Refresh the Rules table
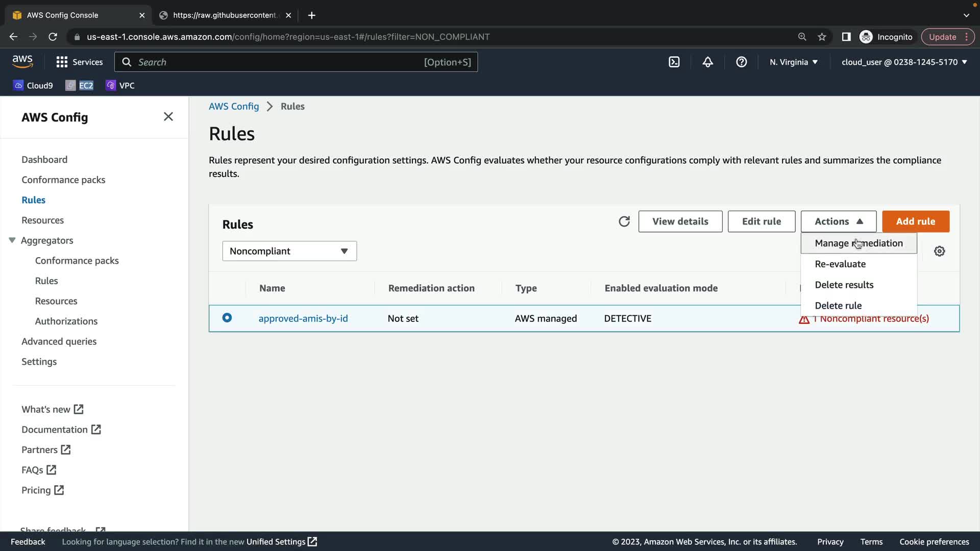Viewport: 980px width, 551px height. click(x=624, y=221)
